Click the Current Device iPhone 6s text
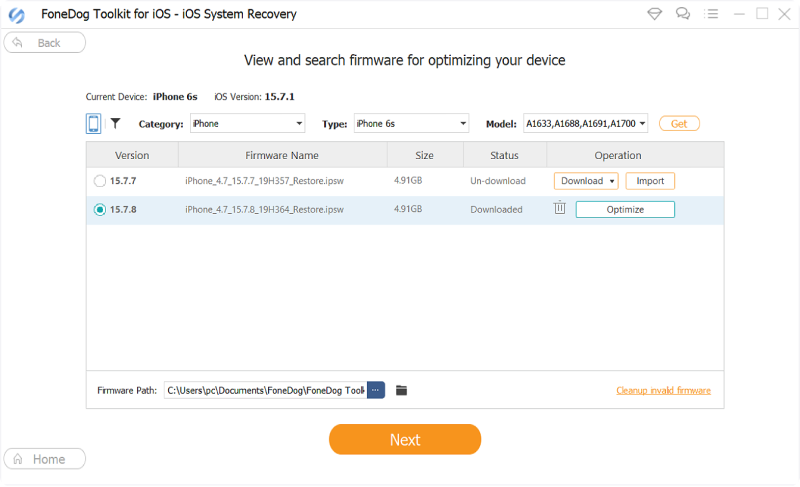 [141, 97]
